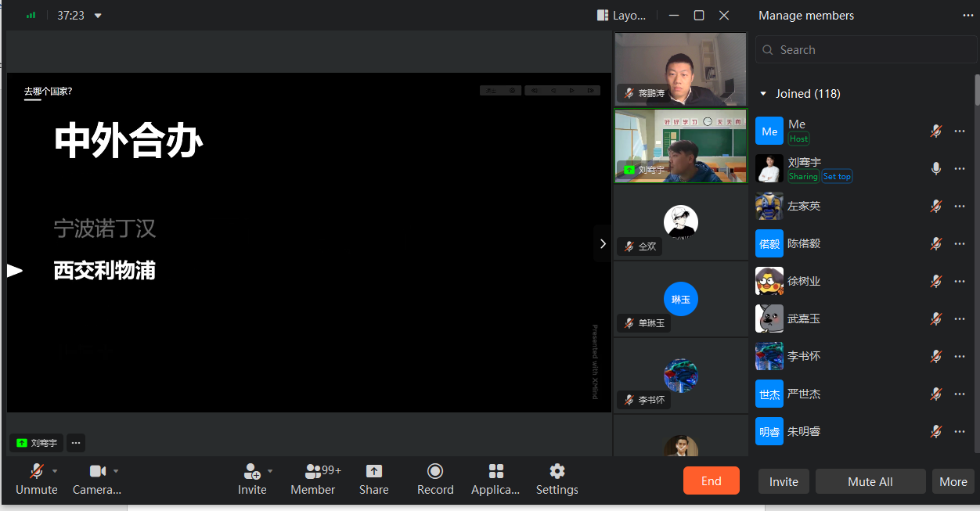Viewport: 980px width, 511px height.
Task: Toggle 左家英's microphone
Action: 935,206
